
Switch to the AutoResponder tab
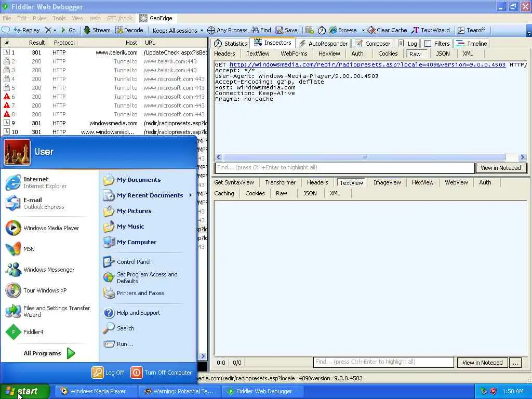(323, 44)
